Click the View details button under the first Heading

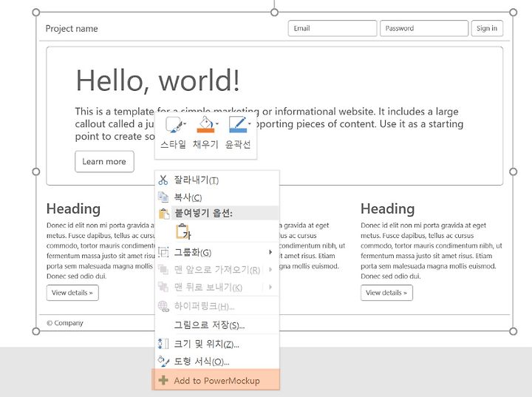coord(72,293)
